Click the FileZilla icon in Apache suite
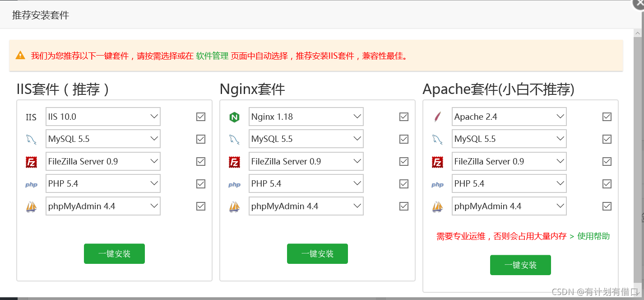 (437, 162)
